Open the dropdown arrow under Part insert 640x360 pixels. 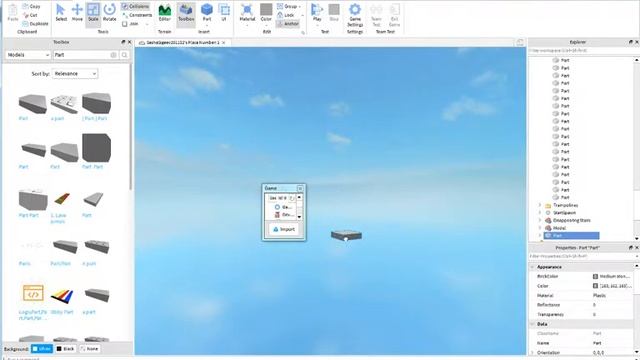207,25
